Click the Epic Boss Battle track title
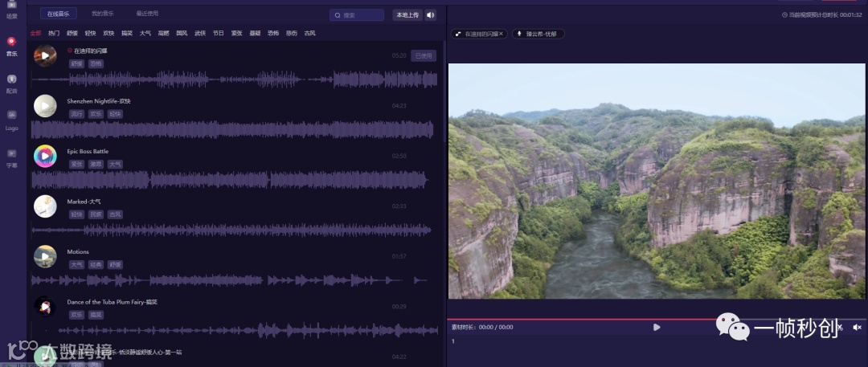 point(88,151)
